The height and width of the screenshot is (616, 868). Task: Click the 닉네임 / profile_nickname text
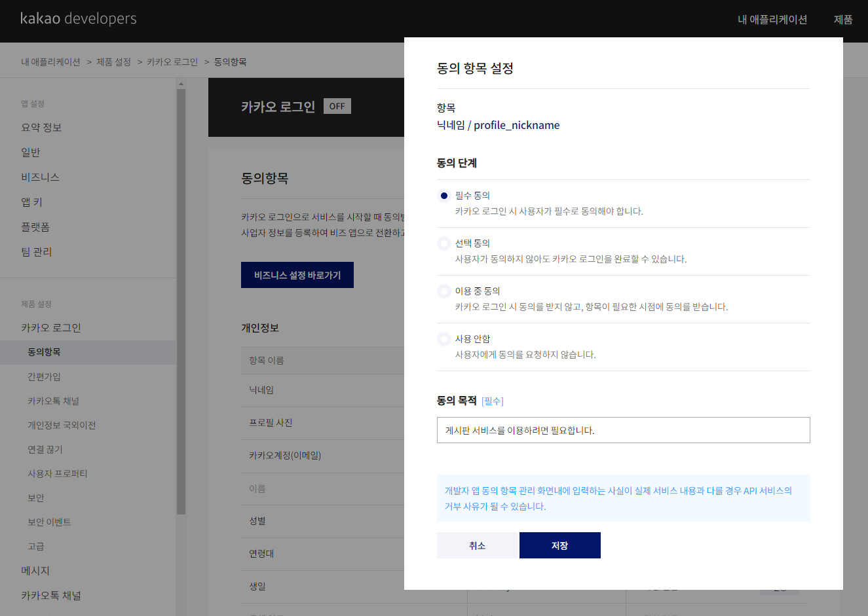pyautogui.click(x=499, y=125)
